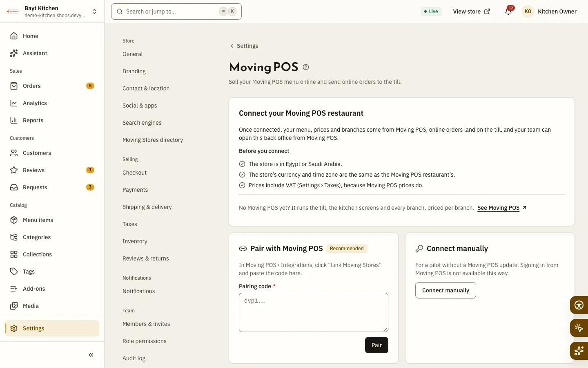The image size is (588, 368).
Task: Open Assistant in the sidebar
Action: 52,53
